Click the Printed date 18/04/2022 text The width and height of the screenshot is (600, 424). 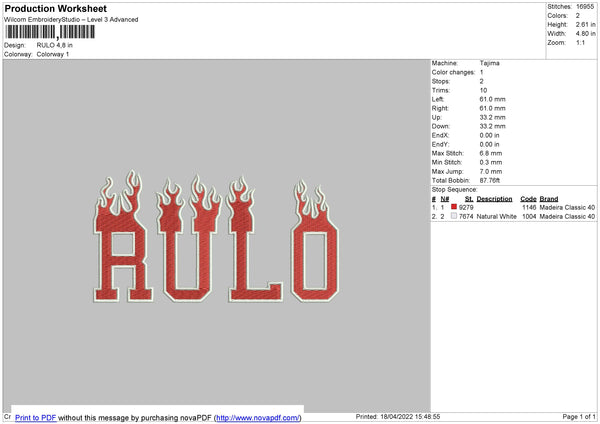(398, 416)
